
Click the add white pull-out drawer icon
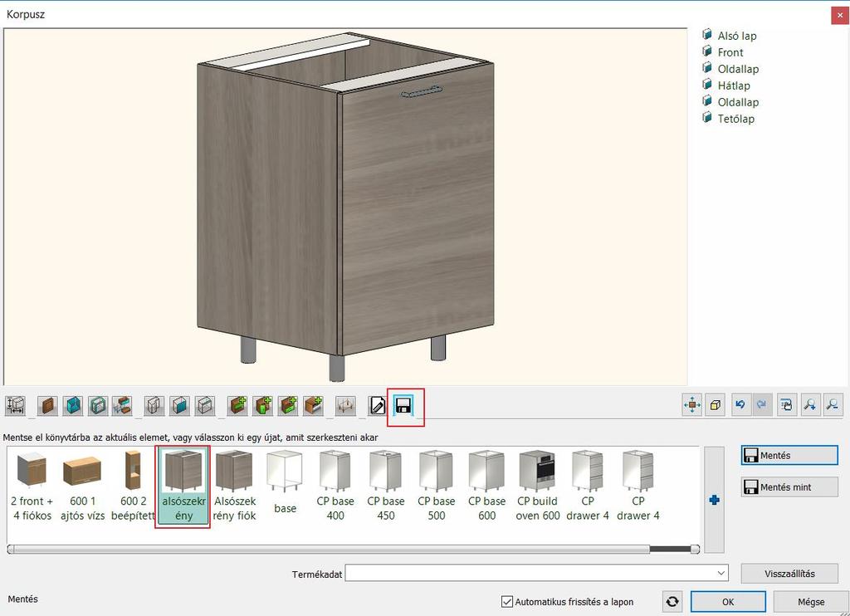click(x=313, y=405)
